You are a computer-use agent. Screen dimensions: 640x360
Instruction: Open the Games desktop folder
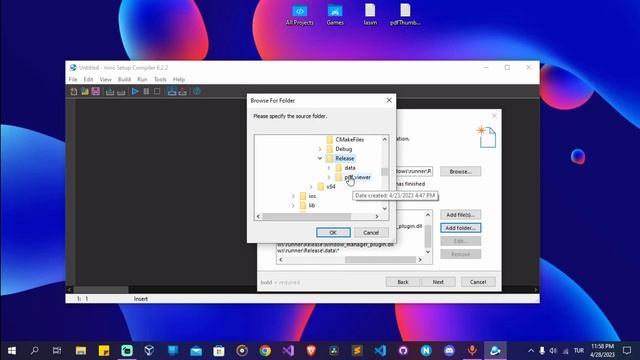coord(335,15)
